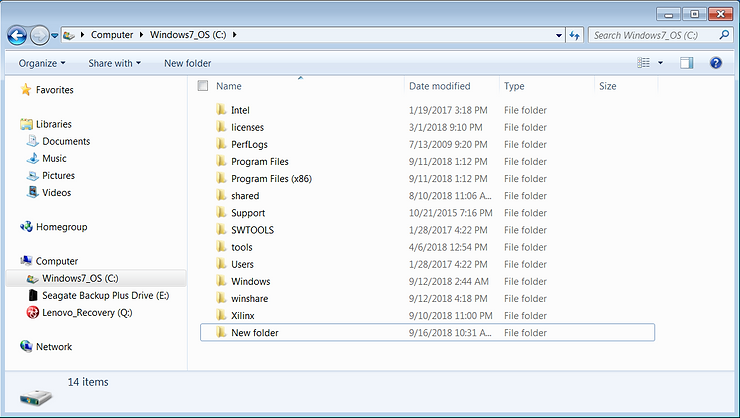Sort by the Date modified column
Screen dimensions: 740x418
click(439, 86)
